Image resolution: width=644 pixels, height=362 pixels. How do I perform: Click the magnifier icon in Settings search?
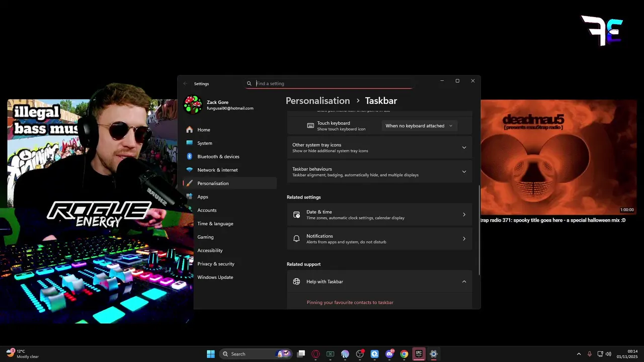coord(249,83)
